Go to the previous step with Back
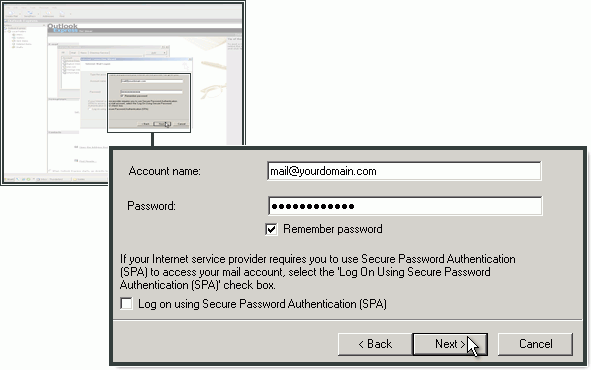Screen dimensions: 591x370 375,344
